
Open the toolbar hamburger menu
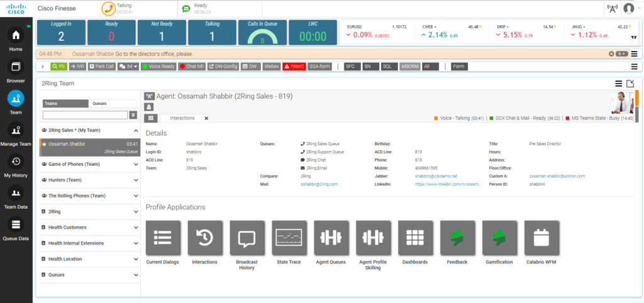click(634, 67)
